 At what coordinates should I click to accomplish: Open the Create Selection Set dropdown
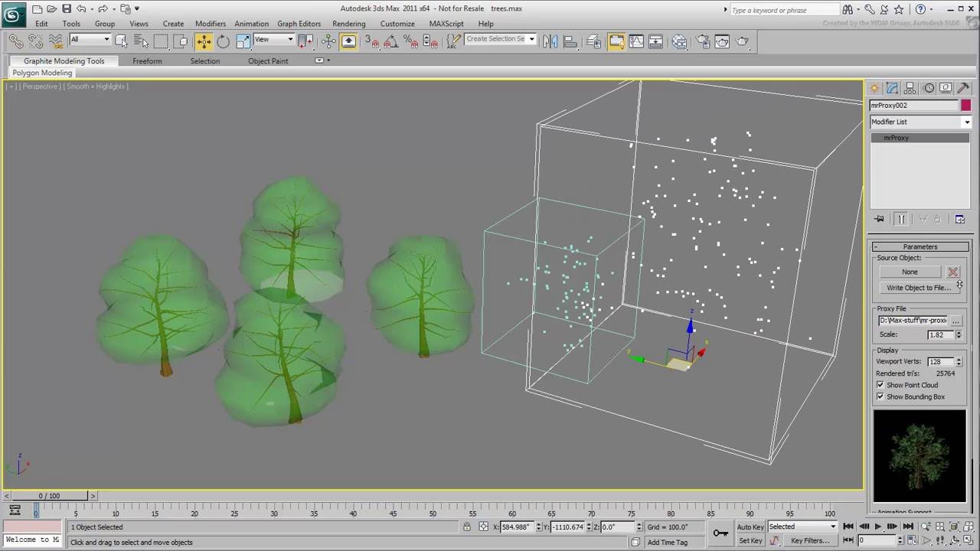[500, 39]
